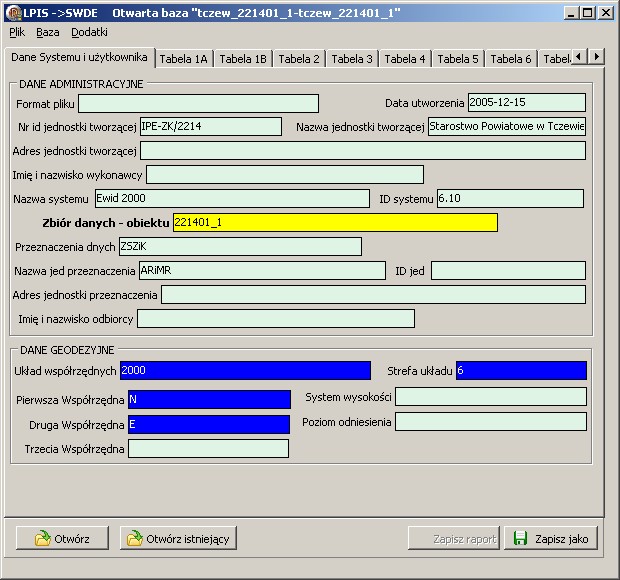Click the Zapisz jako button
Viewport: 620px width, 580px height.
click(551, 538)
